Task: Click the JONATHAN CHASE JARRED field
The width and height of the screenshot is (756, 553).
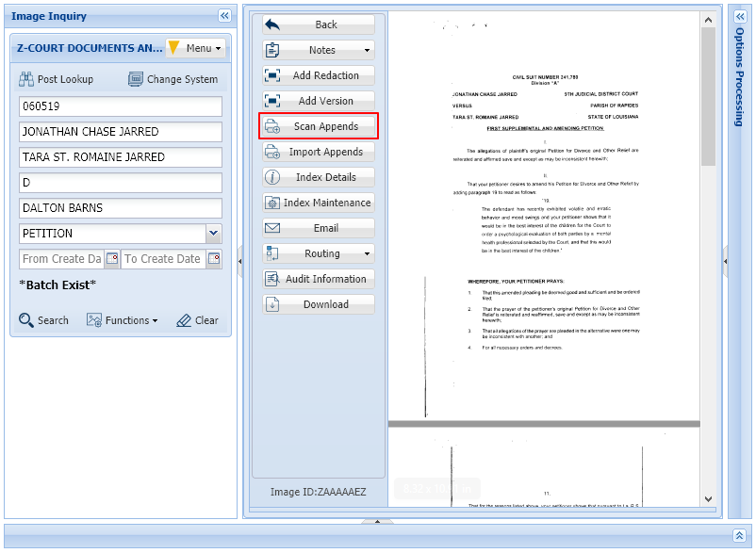Action: pos(121,132)
